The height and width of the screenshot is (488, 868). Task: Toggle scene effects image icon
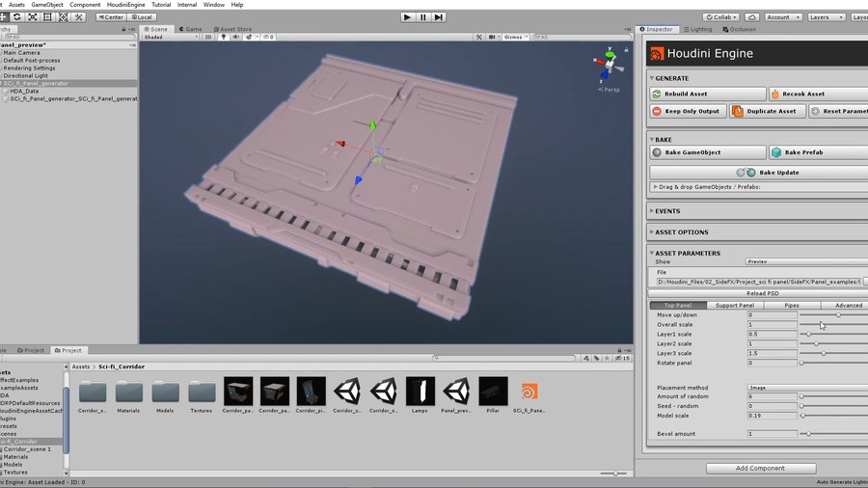[x=249, y=37]
